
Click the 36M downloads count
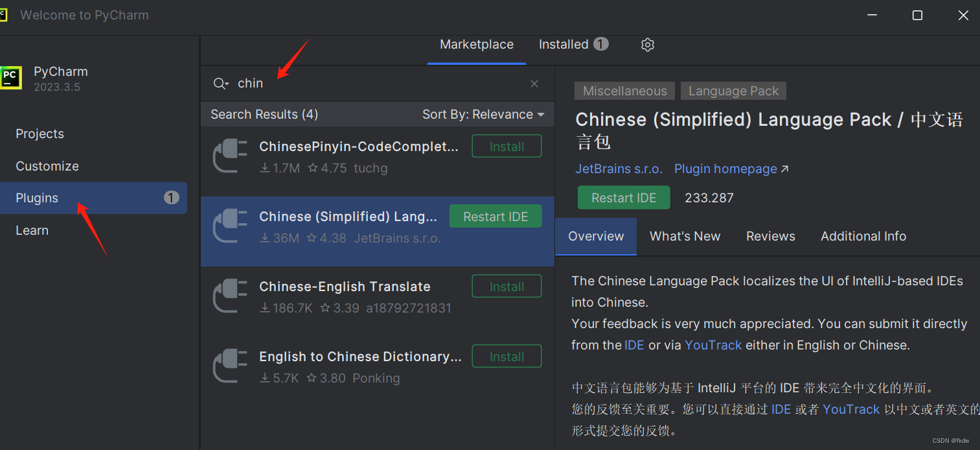[280, 238]
